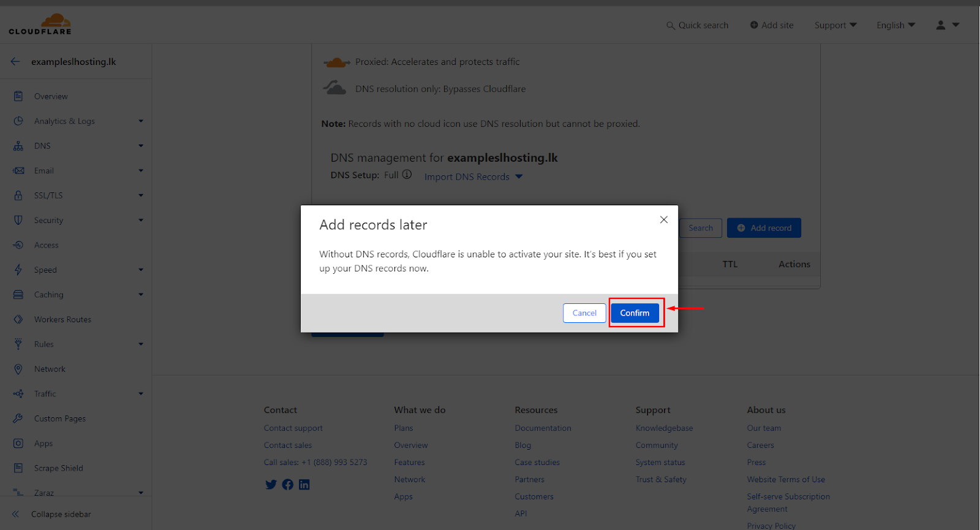Viewport: 980px width, 530px height.
Task: Open the Our team link
Action: 764,428
